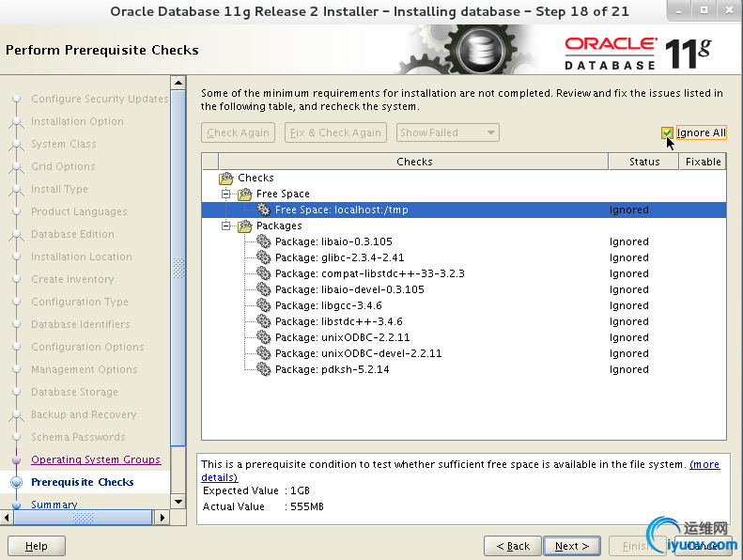Open Operating System Groups step link
743x560 pixels.
tap(96, 459)
